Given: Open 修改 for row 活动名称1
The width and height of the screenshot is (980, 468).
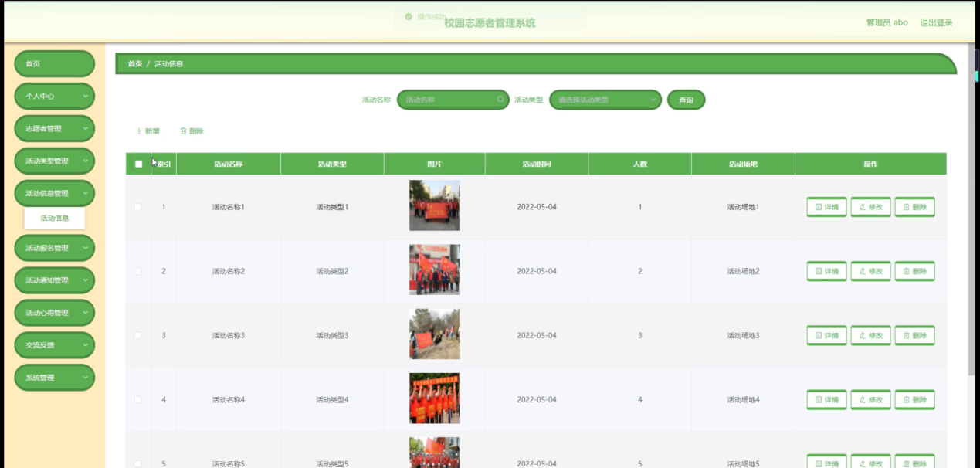Looking at the screenshot, I should (870, 207).
